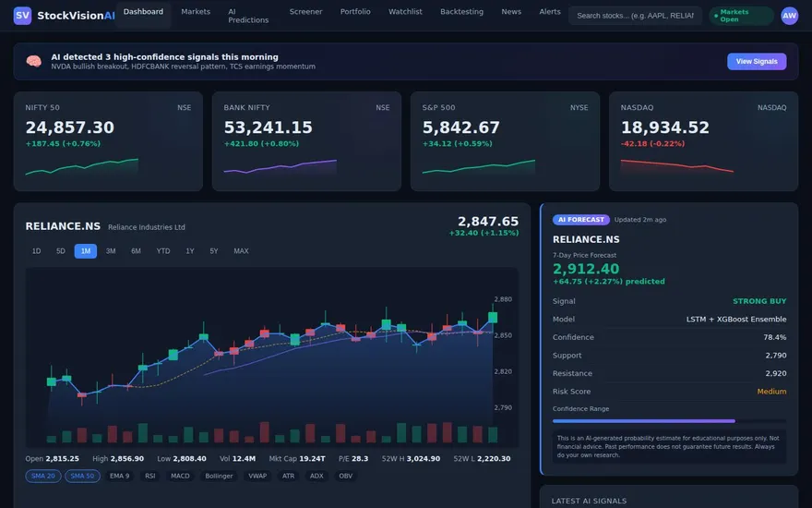Screen dimensions: 812x508
Task: Open the AW user avatar menu
Action: (x=789, y=16)
